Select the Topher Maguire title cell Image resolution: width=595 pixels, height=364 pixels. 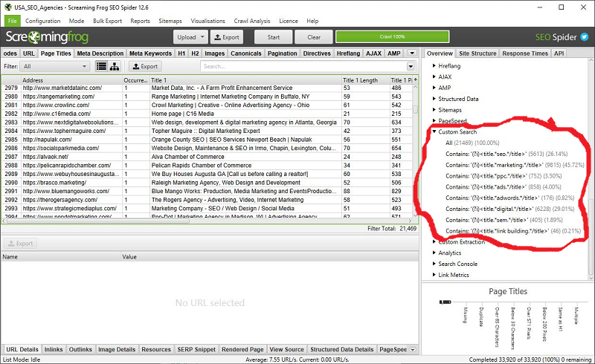(246, 131)
